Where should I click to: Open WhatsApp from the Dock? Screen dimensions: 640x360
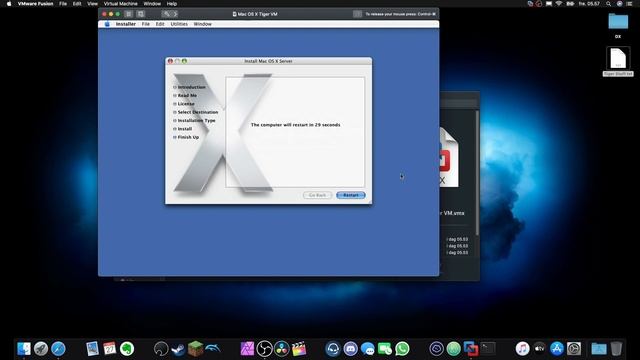(402, 349)
